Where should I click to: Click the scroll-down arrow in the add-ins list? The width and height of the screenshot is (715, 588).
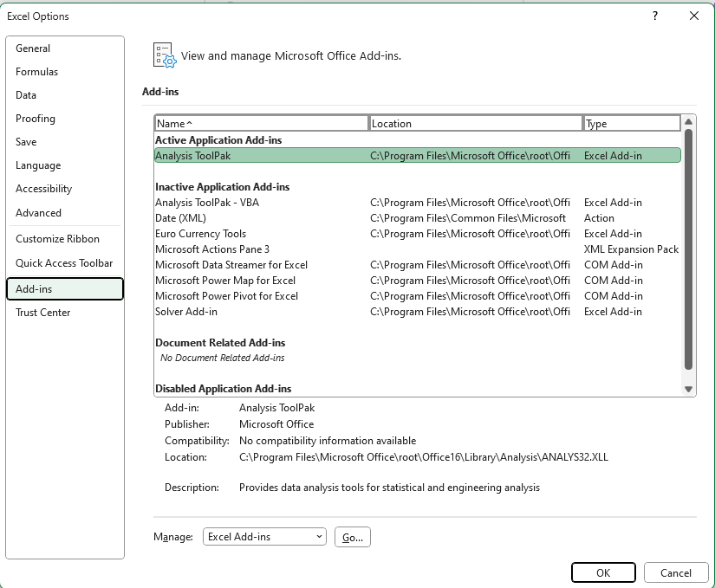pos(688,389)
